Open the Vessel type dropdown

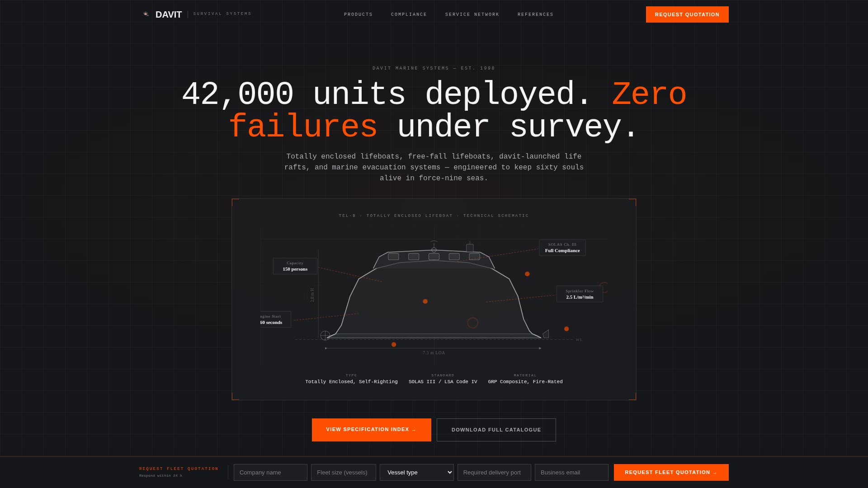[x=416, y=472]
